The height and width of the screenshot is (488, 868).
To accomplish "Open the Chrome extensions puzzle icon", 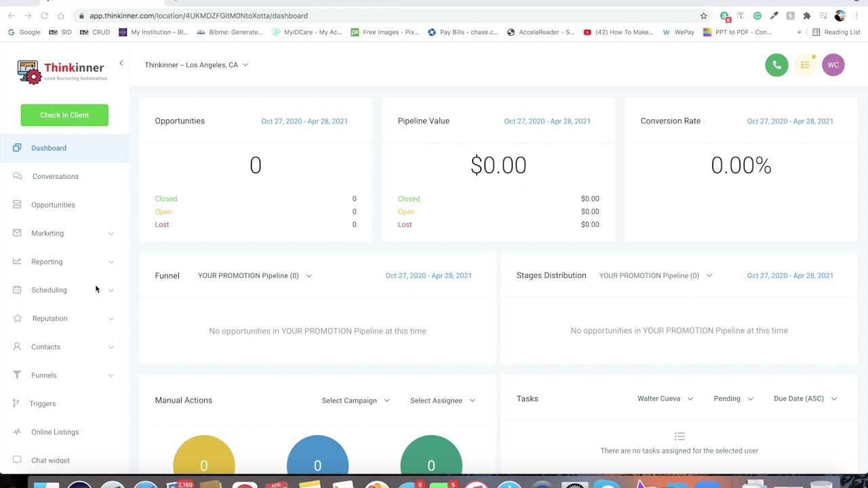I will click(x=807, y=16).
